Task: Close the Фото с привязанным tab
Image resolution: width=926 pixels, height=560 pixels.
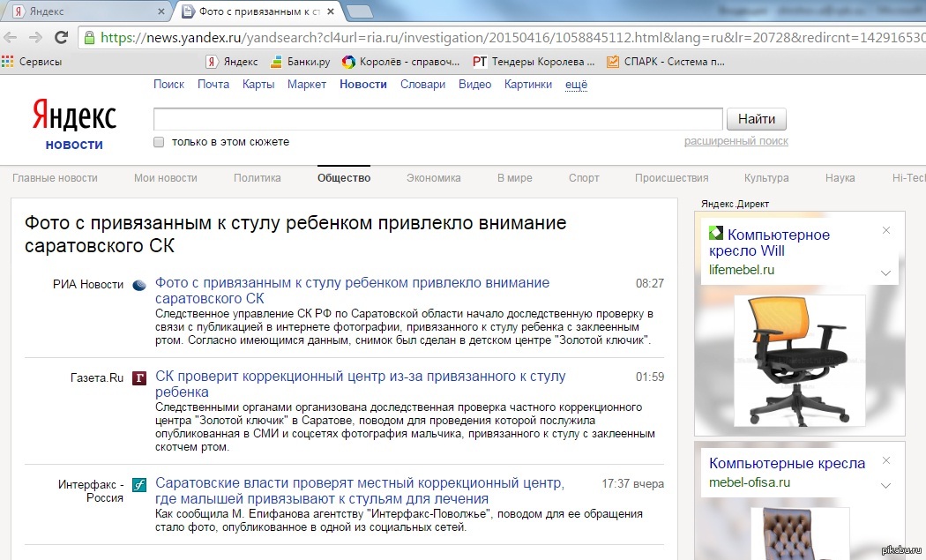Action: tap(331, 11)
